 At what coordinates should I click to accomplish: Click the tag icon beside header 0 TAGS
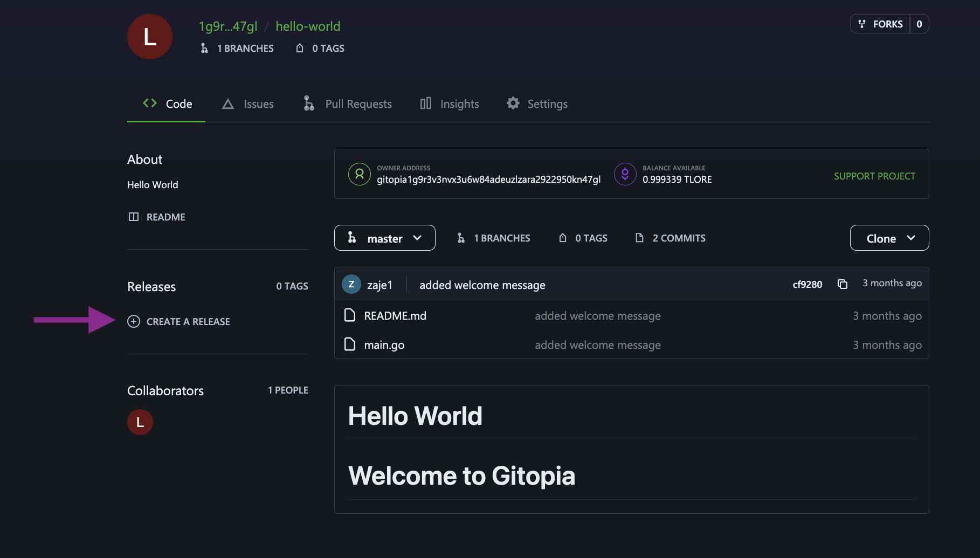pyautogui.click(x=300, y=48)
